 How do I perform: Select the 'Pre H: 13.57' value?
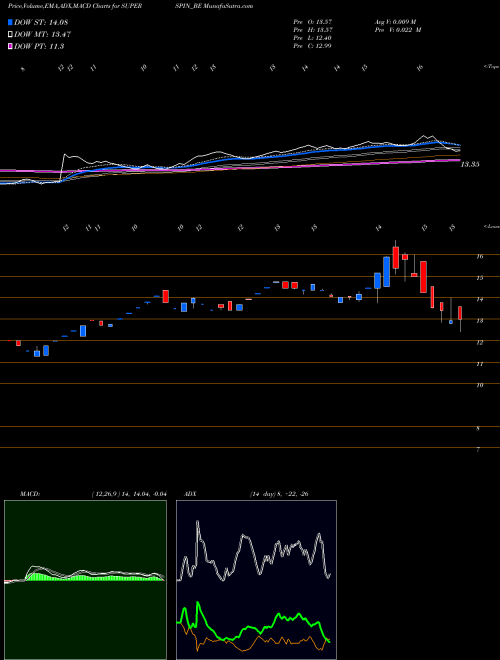click(x=313, y=30)
